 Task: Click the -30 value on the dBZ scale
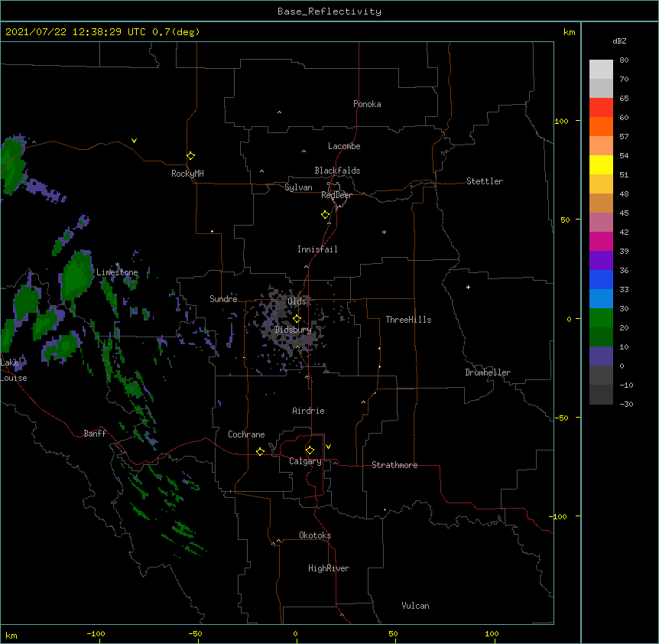(626, 404)
